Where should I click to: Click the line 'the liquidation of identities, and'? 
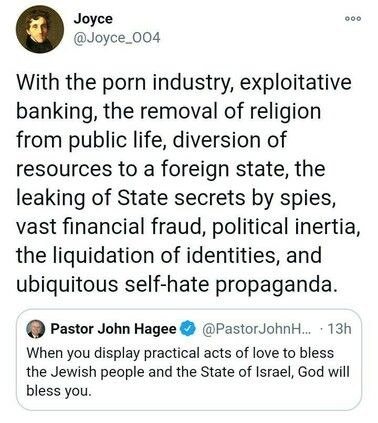point(169,256)
